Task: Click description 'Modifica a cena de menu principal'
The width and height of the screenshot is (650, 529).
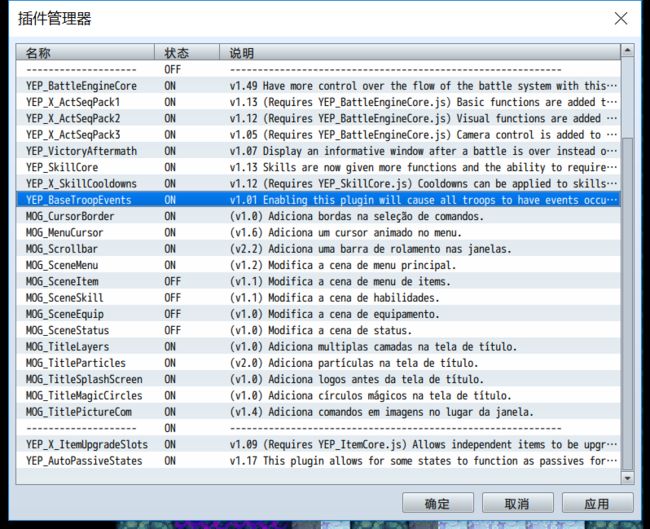Action: pyautogui.click(x=362, y=265)
